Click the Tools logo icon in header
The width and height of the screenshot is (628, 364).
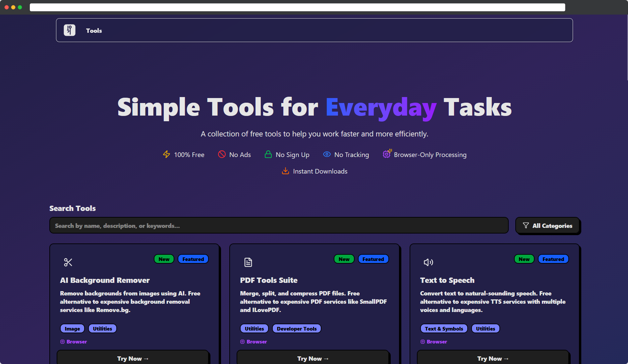pyautogui.click(x=70, y=30)
